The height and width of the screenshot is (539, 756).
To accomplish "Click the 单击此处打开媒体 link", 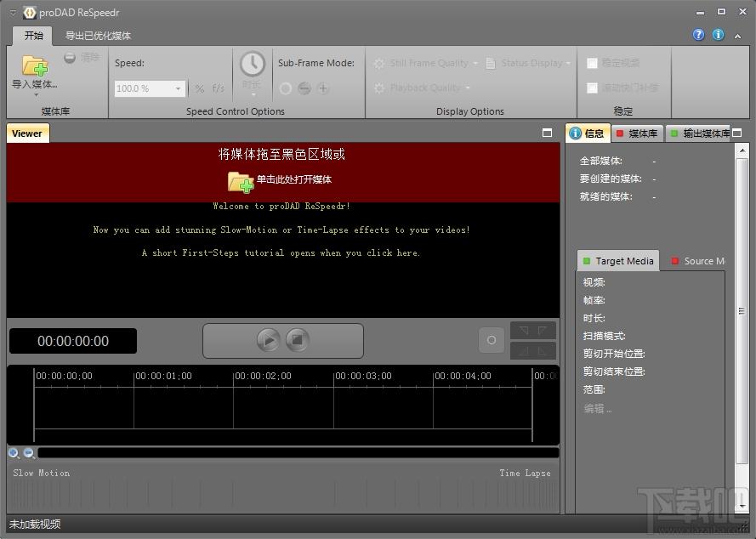I will pyautogui.click(x=293, y=180).
